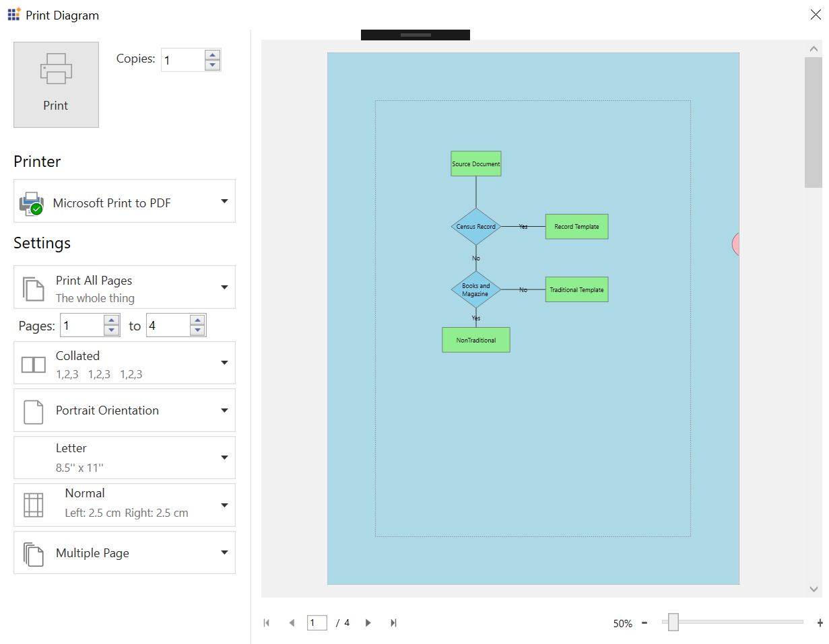This screenshot has height=644, width=829.
Task: Go to the first preview page
Action: click(267, 622)
